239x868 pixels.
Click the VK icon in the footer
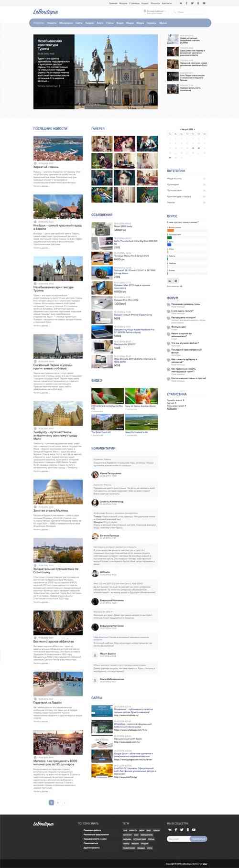click(170, 830)
